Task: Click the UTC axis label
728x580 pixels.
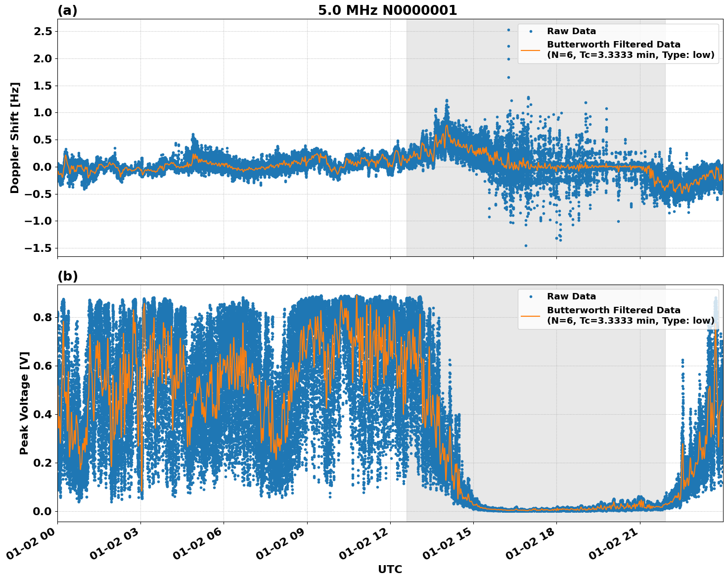Action: pyautogui.click(x=390, y=569)
